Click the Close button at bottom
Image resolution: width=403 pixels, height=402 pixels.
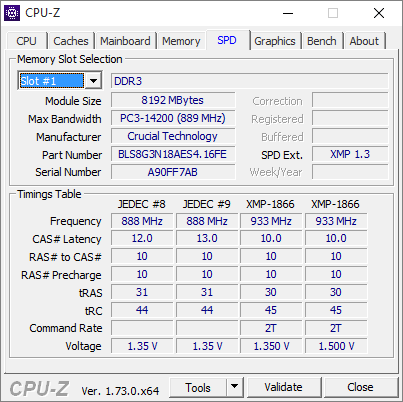pos(360,387)
